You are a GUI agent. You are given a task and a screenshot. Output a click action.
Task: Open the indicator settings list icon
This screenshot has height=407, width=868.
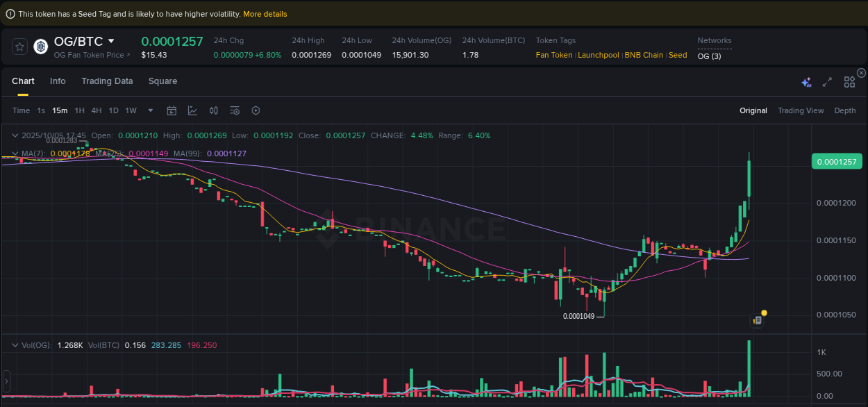[x=235, y=110]
